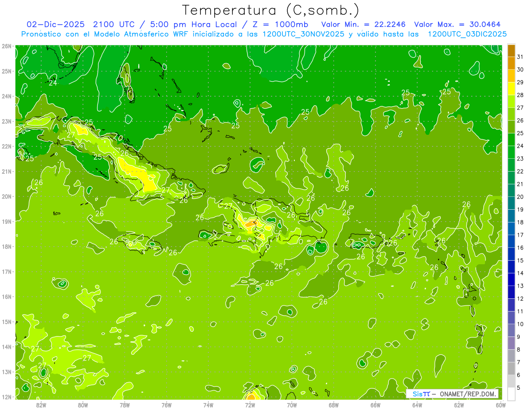
Task: Click the purple legend swatch between 9 and 10
Action: point(511,330)
